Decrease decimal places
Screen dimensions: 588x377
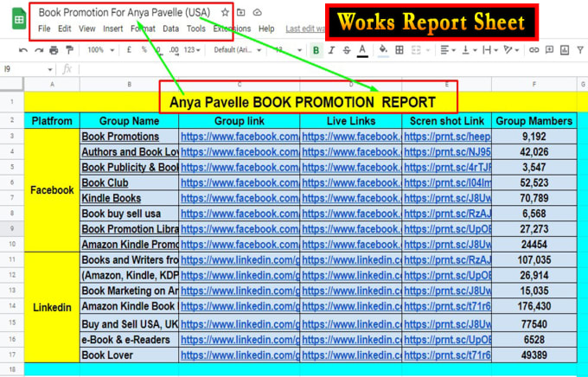pos(158,50)
